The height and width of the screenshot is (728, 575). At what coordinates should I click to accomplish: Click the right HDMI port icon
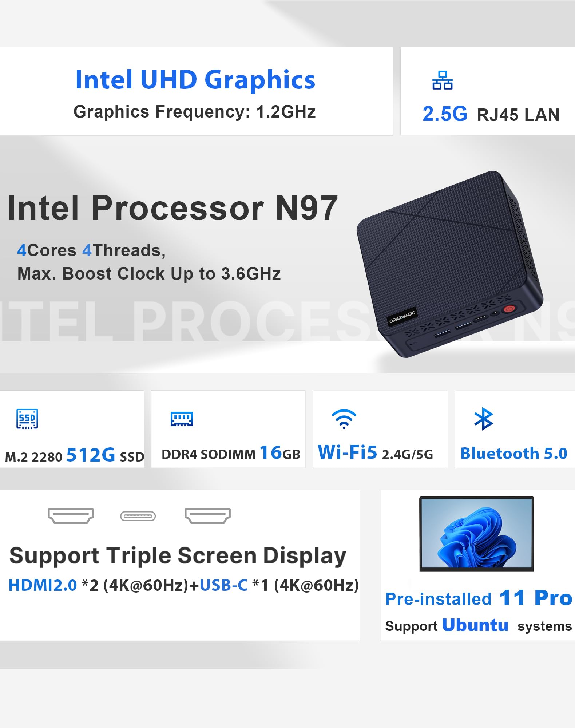tap(207, 516)
